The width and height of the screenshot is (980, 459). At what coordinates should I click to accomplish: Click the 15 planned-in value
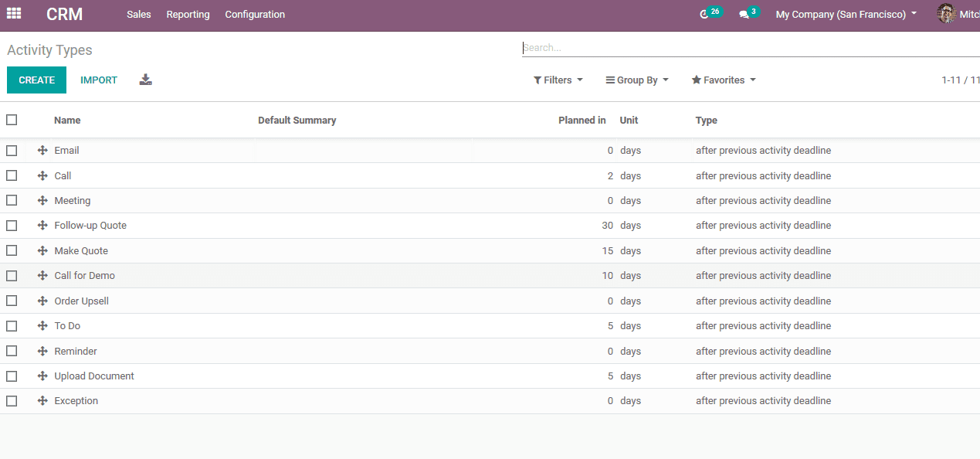pyautogui.click(x=608, y=251)
